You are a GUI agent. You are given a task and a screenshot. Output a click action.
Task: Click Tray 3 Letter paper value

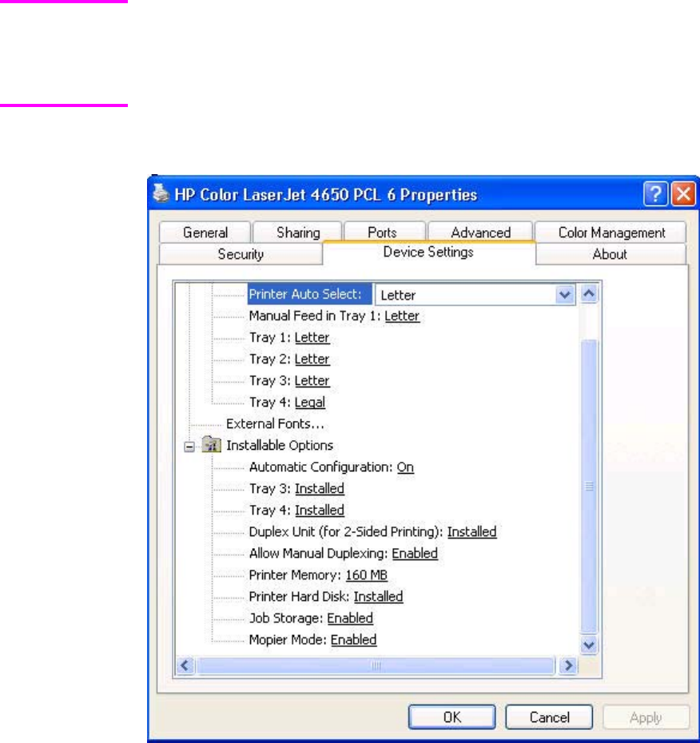(x=312, y=380)
